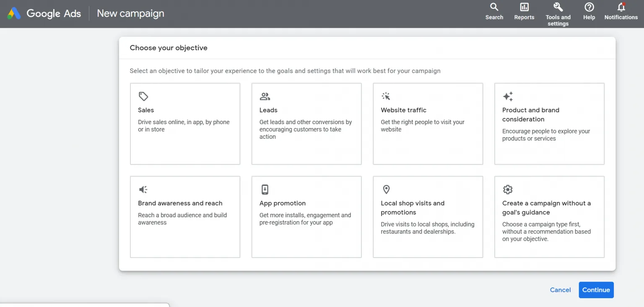Pick Local shop visits and promotions title

pos(413,208)
